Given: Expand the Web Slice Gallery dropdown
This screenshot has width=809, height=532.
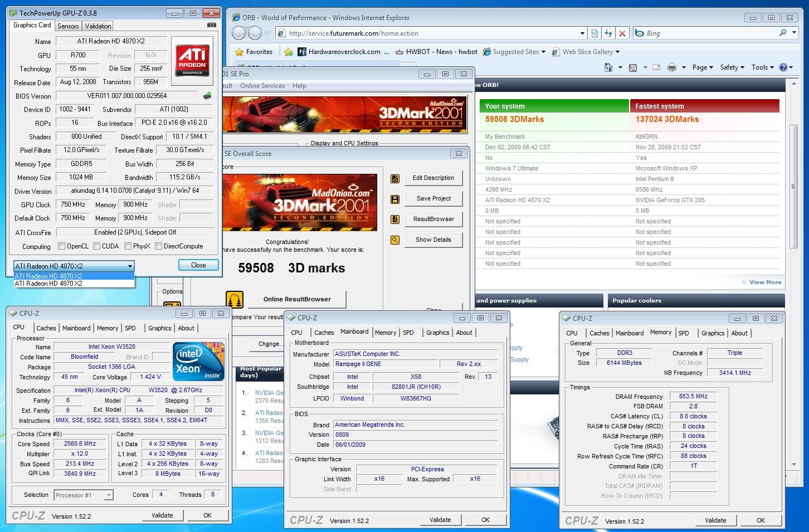Looking at the screenshot, I should (617, 52).
